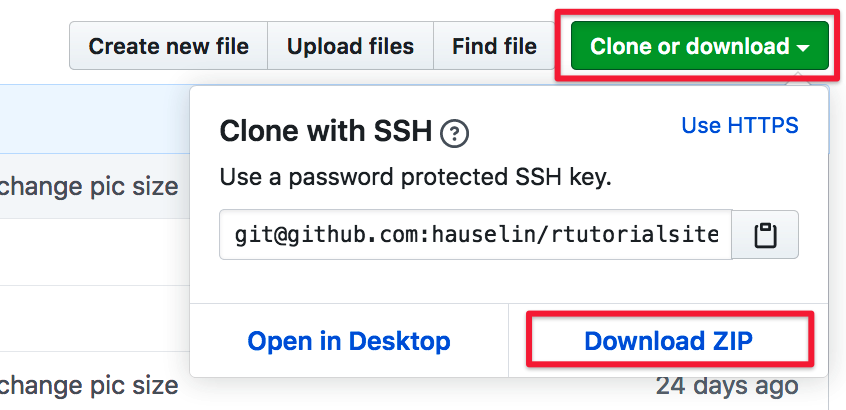Click the blue highlighted commit bar

tap(94, 119)
